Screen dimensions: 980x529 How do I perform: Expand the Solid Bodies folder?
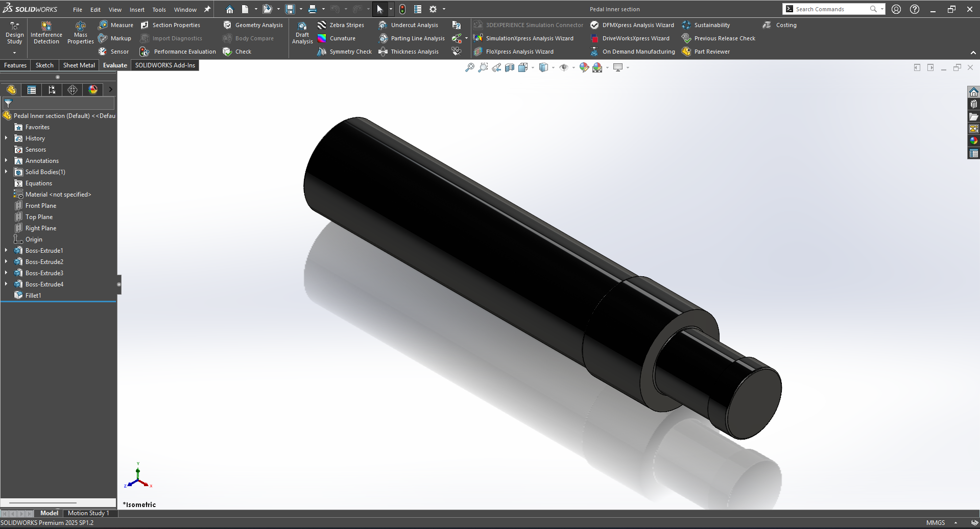pyautogui.click(x=6, y=172)
